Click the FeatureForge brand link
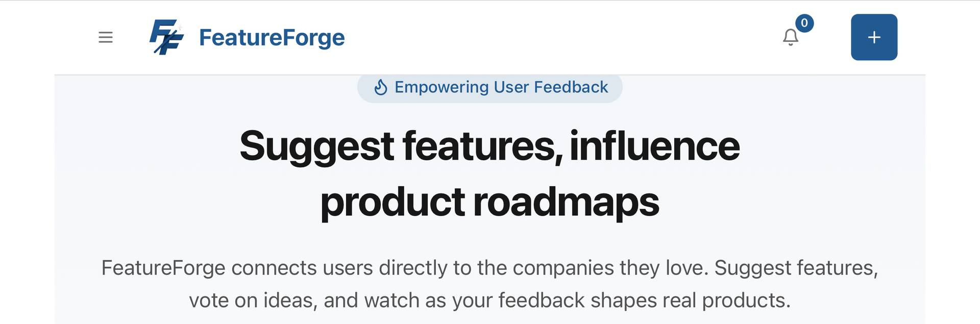980x324 pixels. (x=272, y=37)
